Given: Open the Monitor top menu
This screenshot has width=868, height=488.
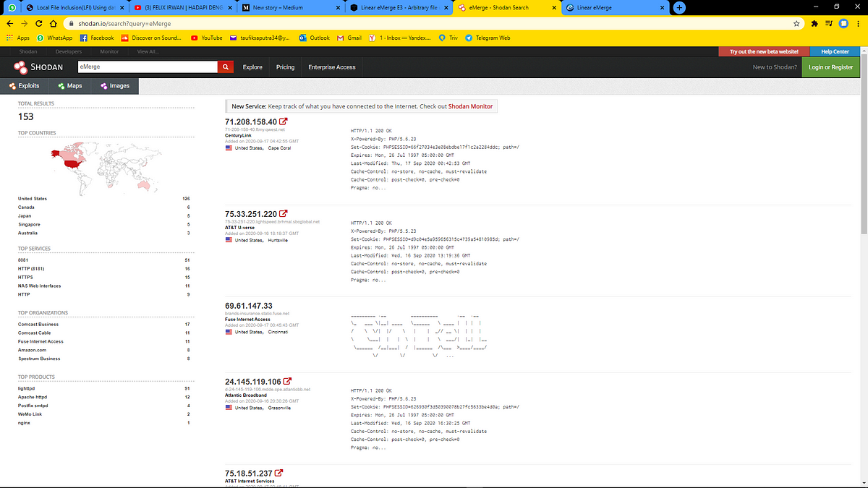Looking at the screenshot, I should (x=109, y=51).
